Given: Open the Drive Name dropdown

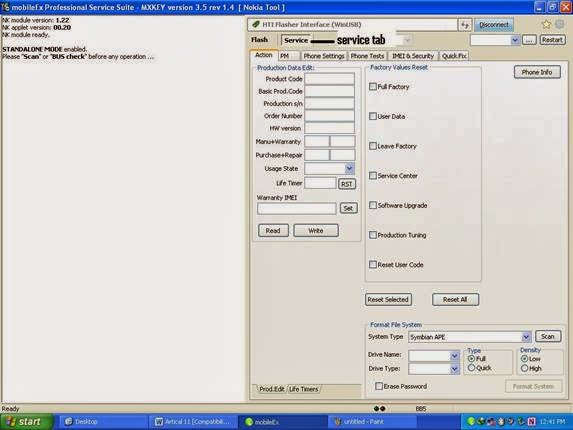Looking at the screenshot, I should click(x=454, y=355).
